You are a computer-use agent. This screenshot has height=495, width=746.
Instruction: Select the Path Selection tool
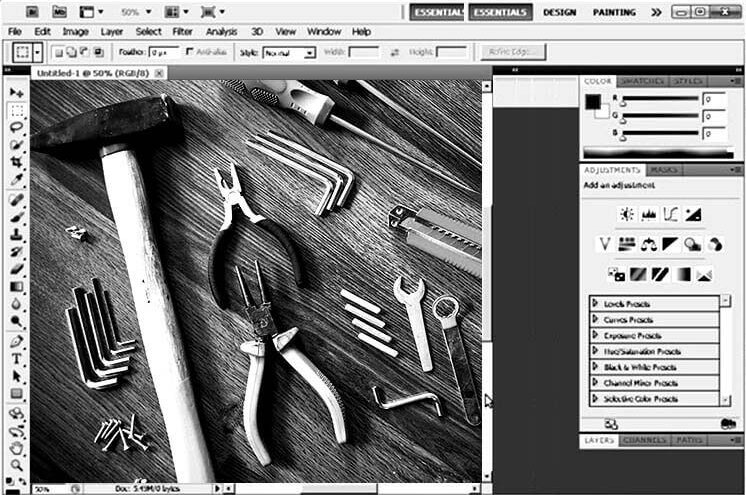coord(17,376)
